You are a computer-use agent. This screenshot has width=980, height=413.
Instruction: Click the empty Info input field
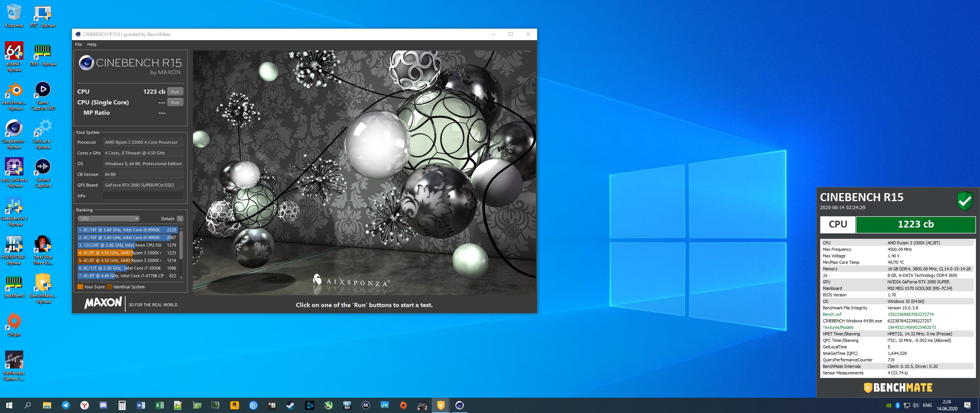pos(143,196)
